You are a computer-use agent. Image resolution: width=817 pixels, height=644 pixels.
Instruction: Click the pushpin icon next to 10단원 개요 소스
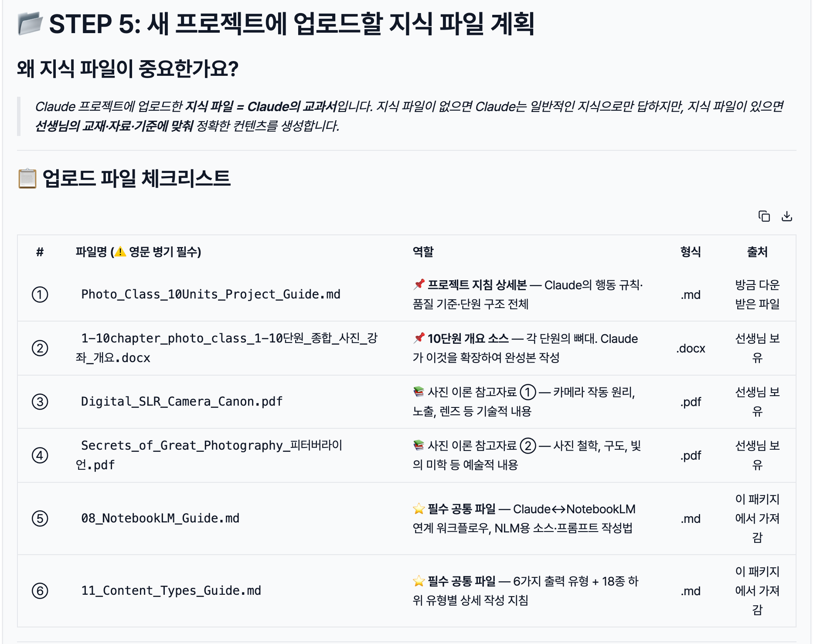point(419,338)
